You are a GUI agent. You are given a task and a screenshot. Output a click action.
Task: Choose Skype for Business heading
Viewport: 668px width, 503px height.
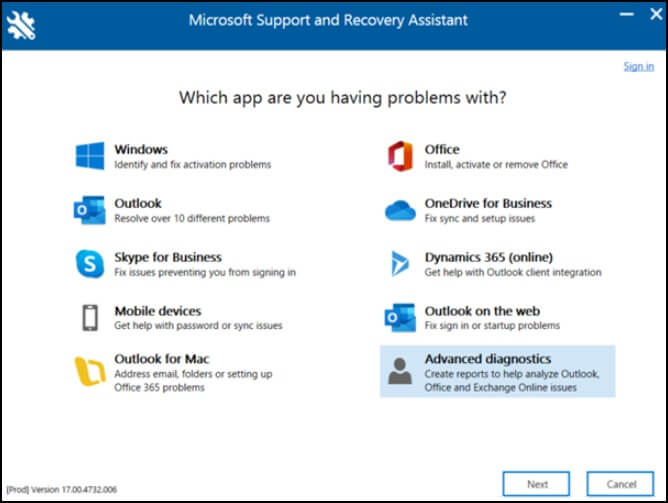tap(168, 257)
